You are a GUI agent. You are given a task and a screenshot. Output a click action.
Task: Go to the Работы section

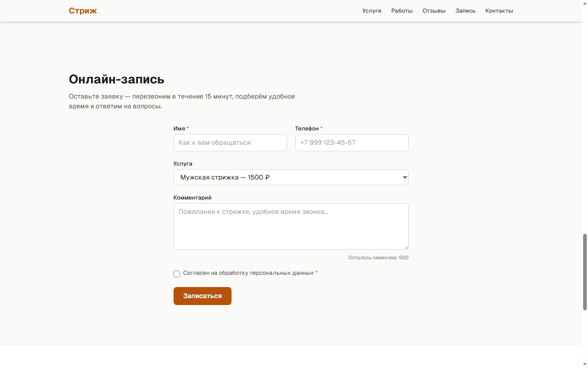click(402, 11)
